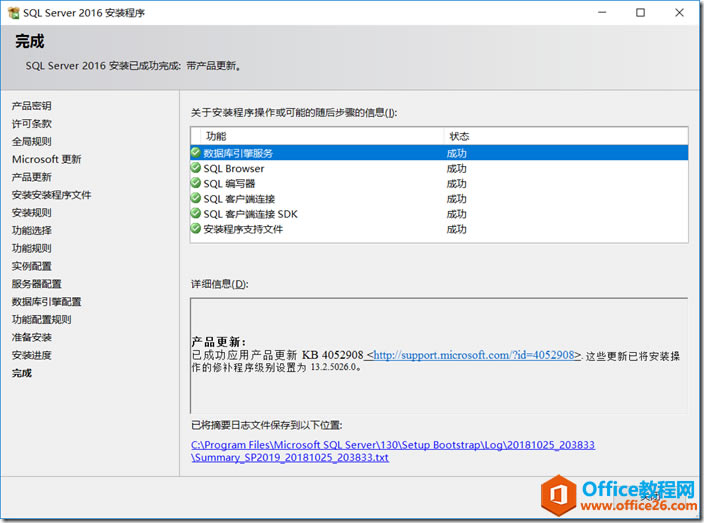Click the green check icon beside 安装程序支持文件

click(x=195, y=229)
